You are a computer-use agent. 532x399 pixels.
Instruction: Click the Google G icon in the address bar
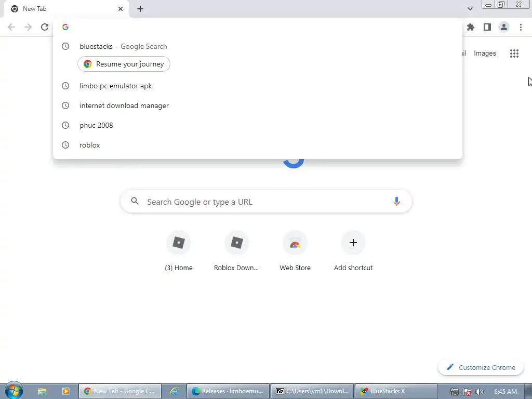[65, 27]
